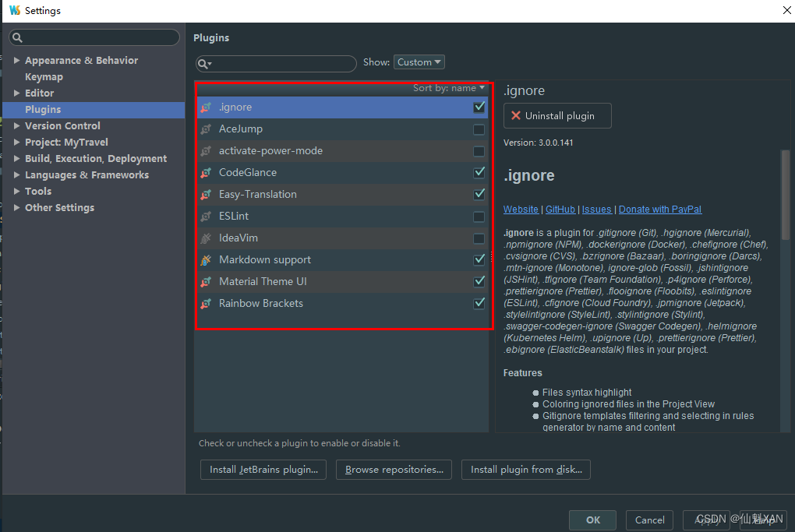Image resolution: width=795 pixels, height=532 pixels.
Task: Click the Markdown support plugin icon
Action: [206, 260]
